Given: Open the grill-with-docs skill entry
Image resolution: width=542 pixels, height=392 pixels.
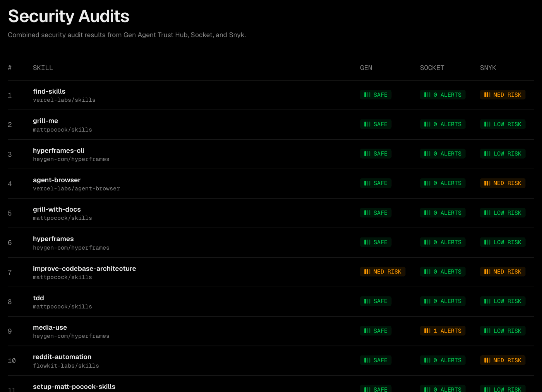Looking at the screenshot, I should click(57, 209).
